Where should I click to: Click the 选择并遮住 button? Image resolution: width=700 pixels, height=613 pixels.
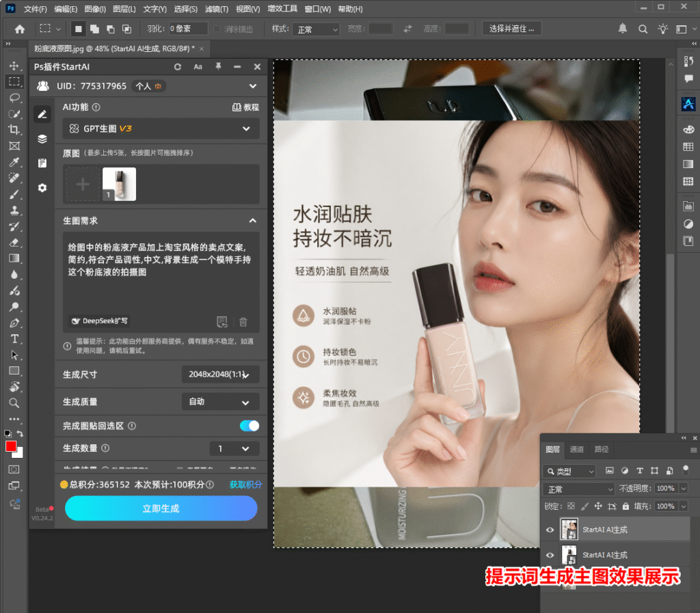511,29
